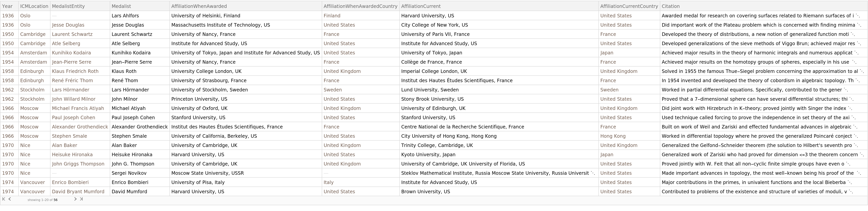The height and width of the screenshot is (211, 868).
Task: Select the Kyoto University, Japan cell
Action: click(x=428, y=155)
